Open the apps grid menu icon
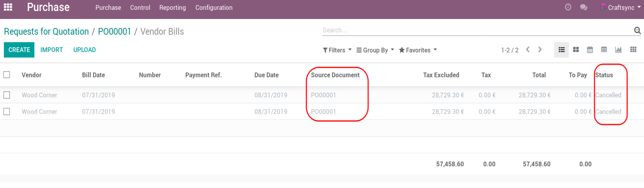This screenshot has width=644, height=188. 8,7
